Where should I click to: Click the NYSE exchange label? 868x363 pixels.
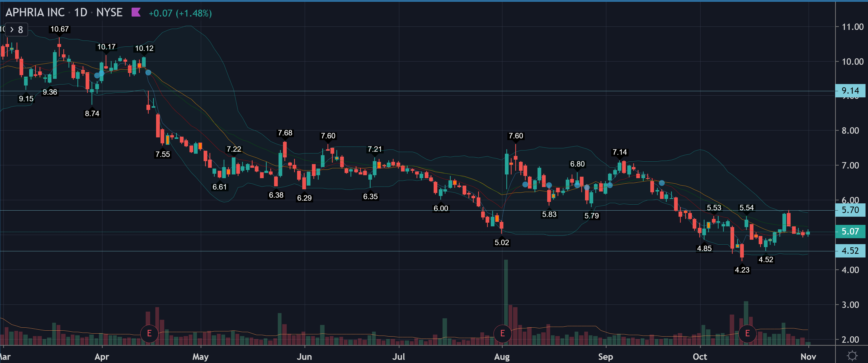pyautogui.click(x=109, y=12)
